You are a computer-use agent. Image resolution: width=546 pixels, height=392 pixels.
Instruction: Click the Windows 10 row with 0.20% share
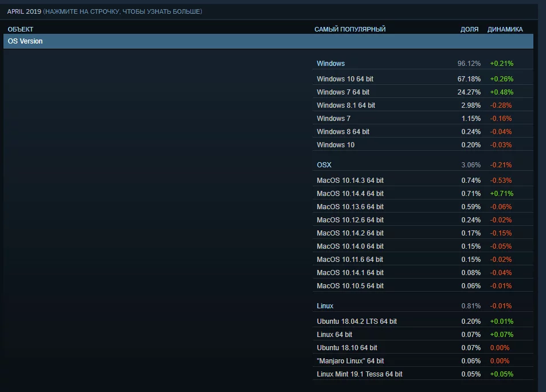423,145
